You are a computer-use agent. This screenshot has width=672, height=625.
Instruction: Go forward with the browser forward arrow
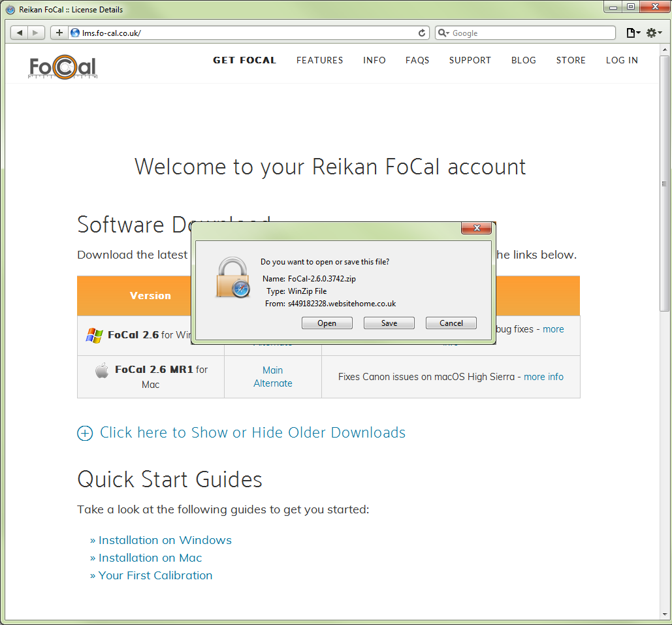coord(36,33)
